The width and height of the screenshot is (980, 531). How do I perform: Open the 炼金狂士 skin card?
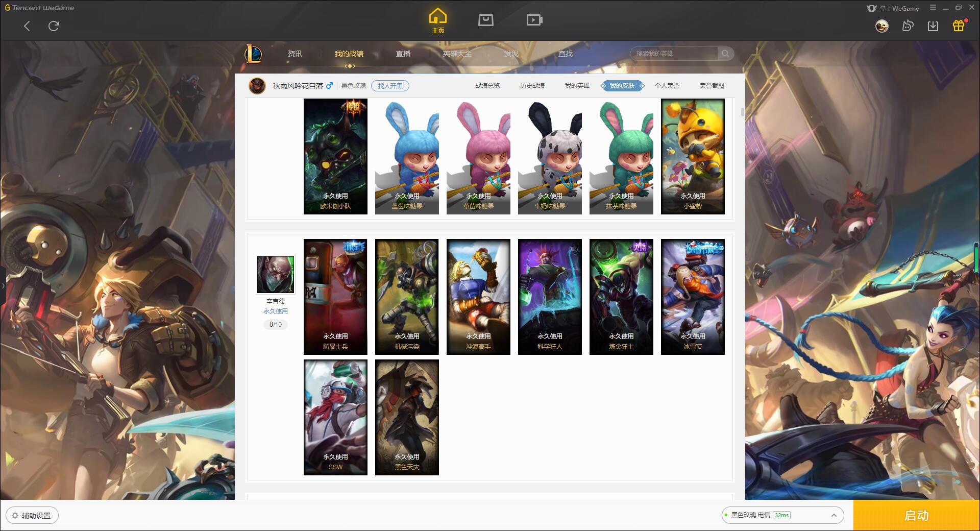click(621, 297)
